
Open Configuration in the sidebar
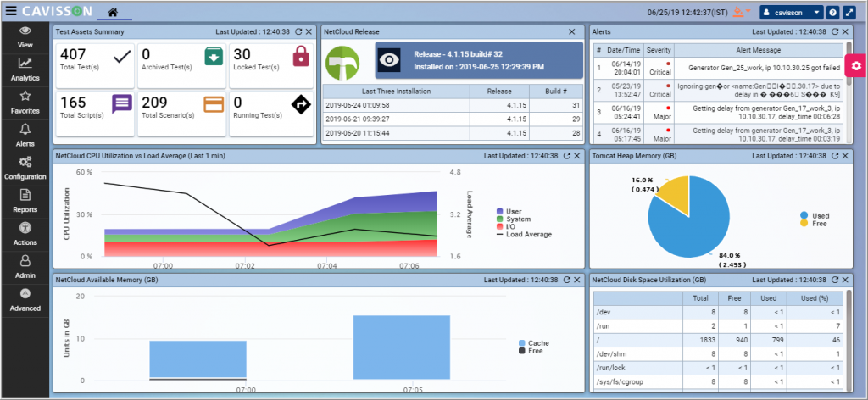25,168
